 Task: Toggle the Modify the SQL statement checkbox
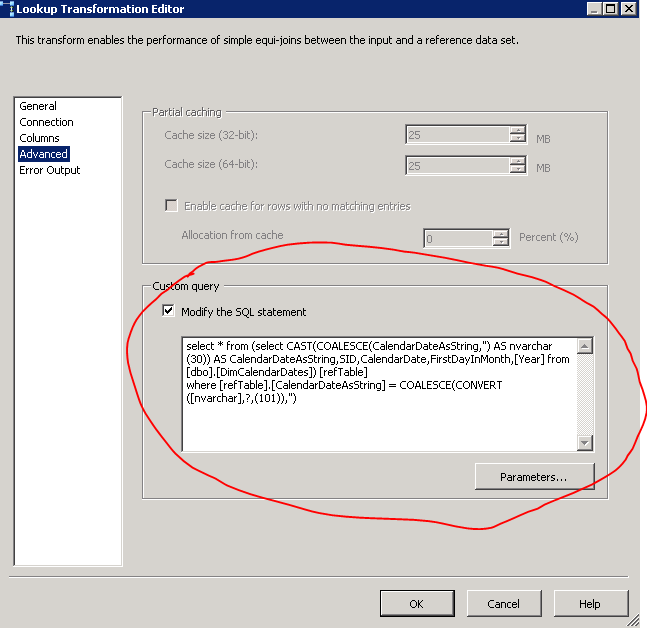169,312
